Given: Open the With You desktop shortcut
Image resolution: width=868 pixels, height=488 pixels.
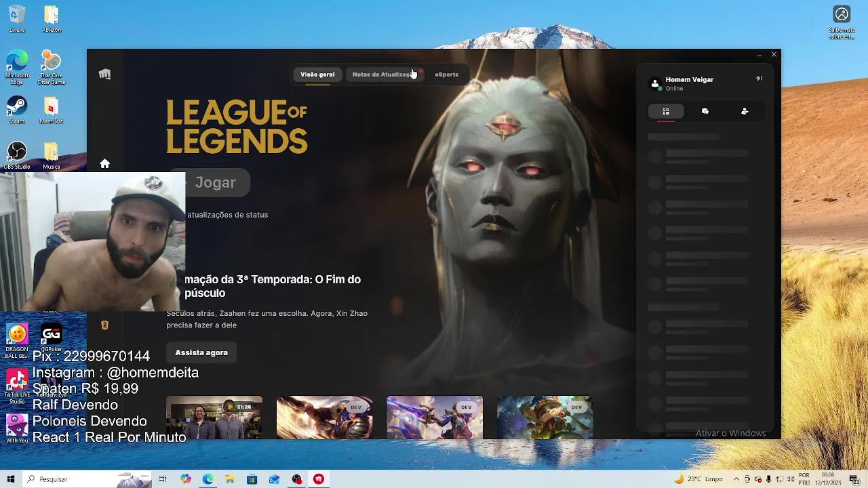Looking at the screenshot, I should click(17, 428).
